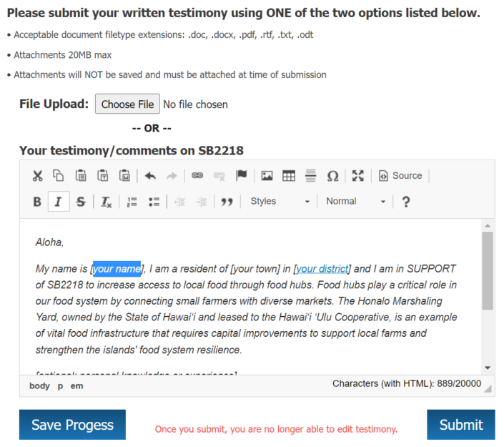Maximize the editor with the expand icon
Image resolution: width=504 pixels, height=447 pixels.
tap(358, 176)
